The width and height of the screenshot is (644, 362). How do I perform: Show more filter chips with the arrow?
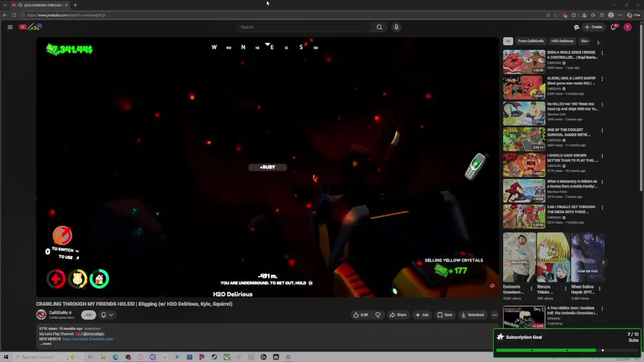(x=598, y=42)
